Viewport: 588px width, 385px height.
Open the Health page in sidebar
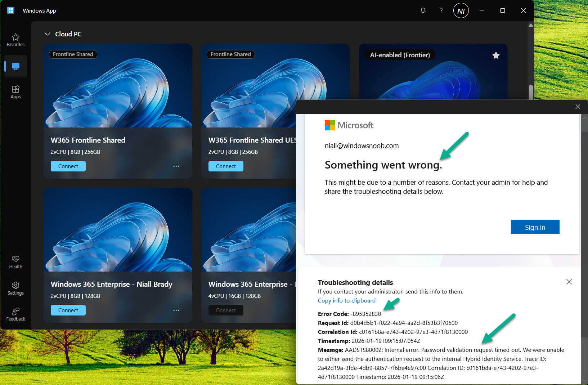(x=15, y=262)
